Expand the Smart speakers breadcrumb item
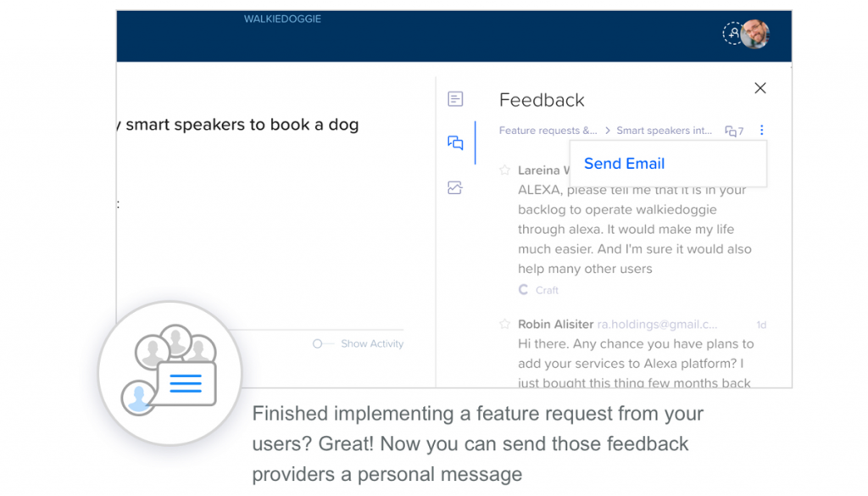The width and height of the screenshot is (868, 496). [x=667, y=131]
